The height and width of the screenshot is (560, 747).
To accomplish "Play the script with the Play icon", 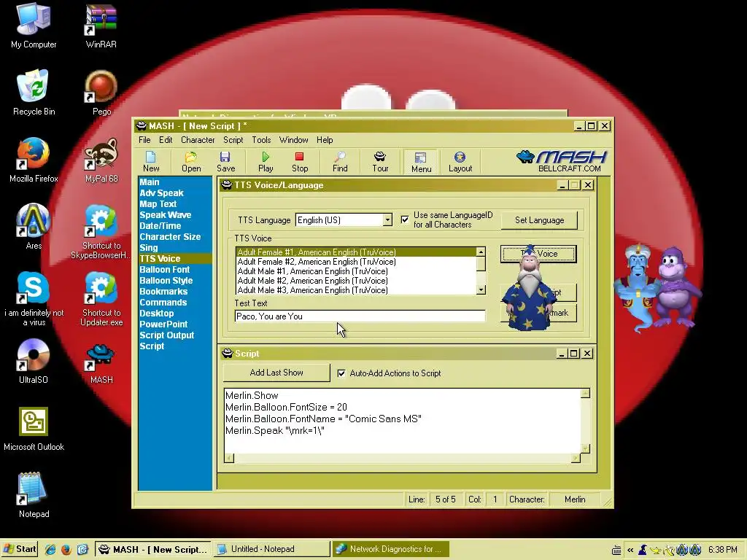I will [x=266, y=161].
